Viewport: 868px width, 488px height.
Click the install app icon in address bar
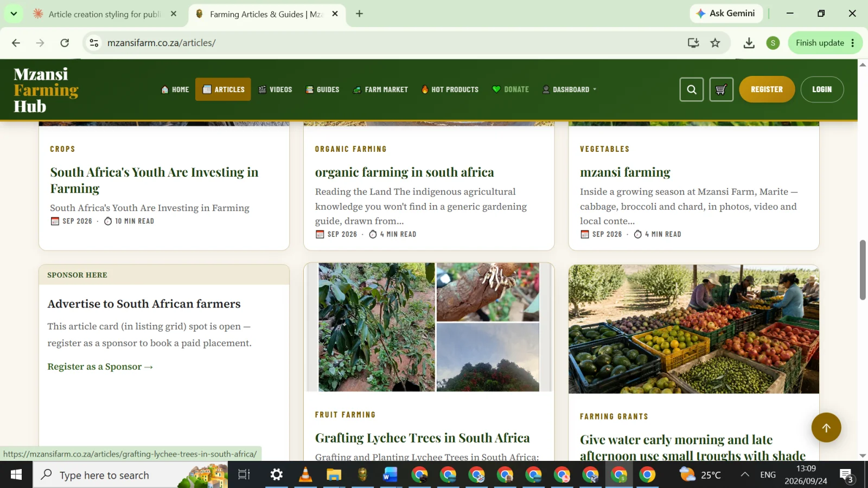click(693, 43)
